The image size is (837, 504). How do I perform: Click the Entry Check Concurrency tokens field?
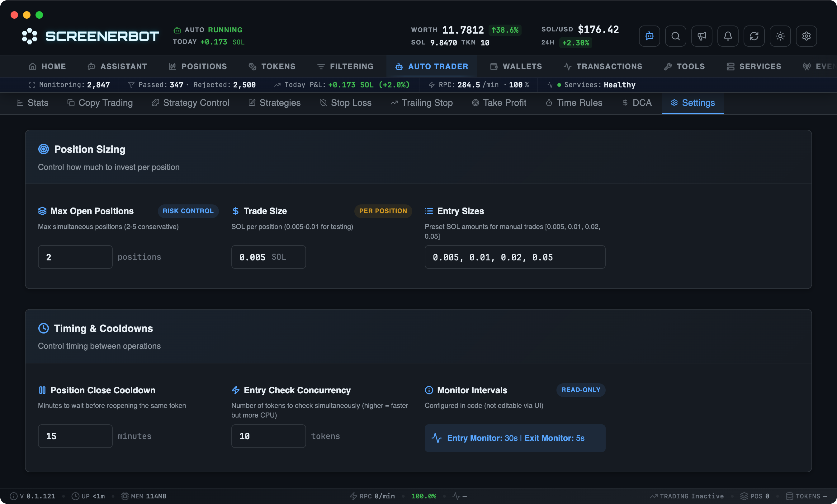pos(268,436)
